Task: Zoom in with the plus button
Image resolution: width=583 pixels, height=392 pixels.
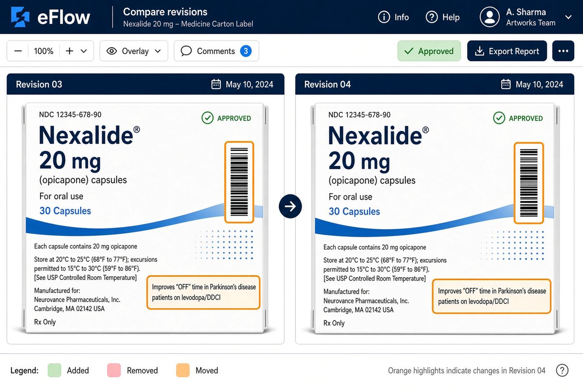Action: click(70, 51)
